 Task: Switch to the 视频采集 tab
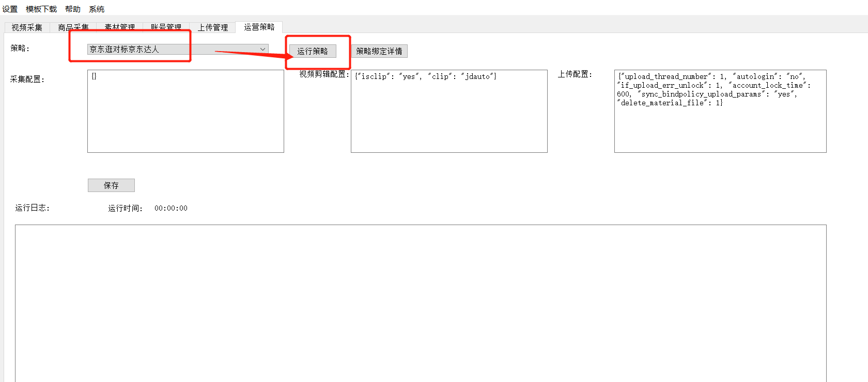pos(27,27)
